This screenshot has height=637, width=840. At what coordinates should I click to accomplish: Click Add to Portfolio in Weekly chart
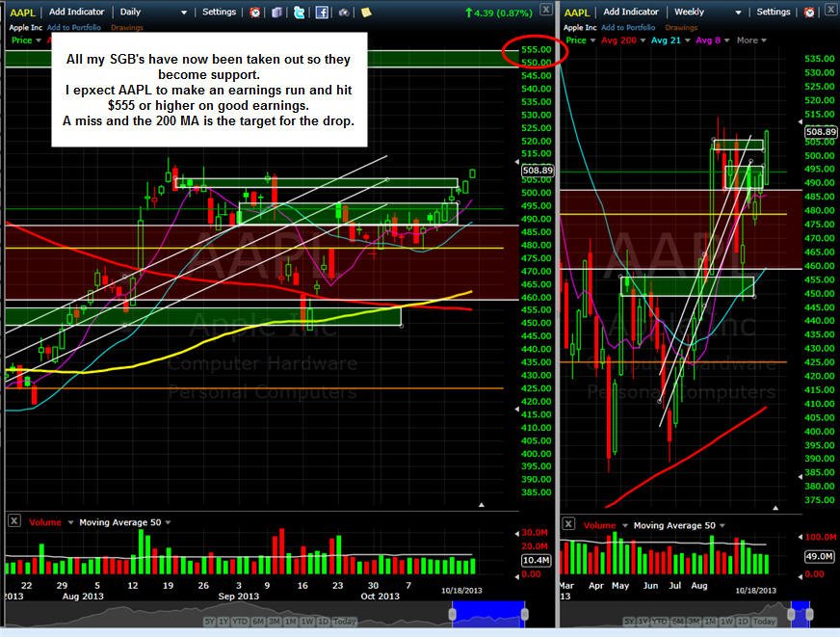628,27
